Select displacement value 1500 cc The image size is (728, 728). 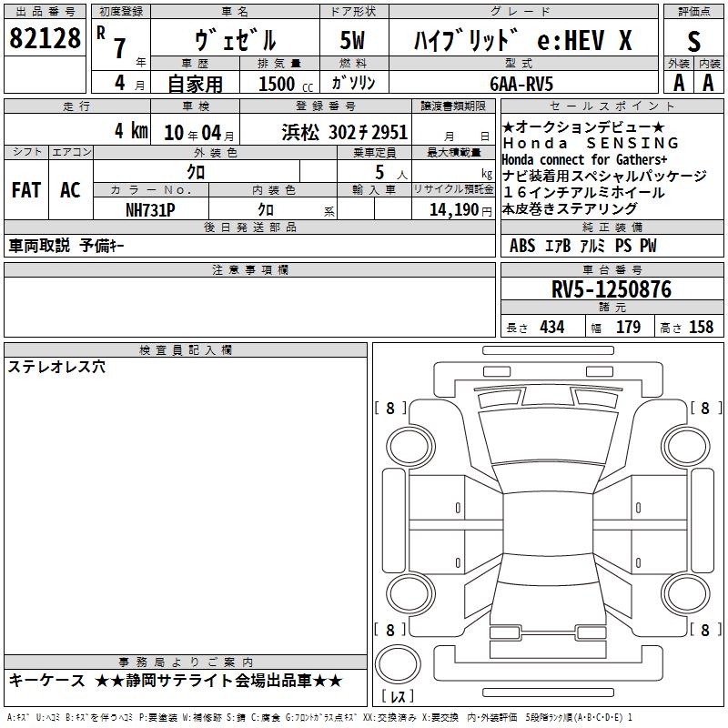click(286, 84)
